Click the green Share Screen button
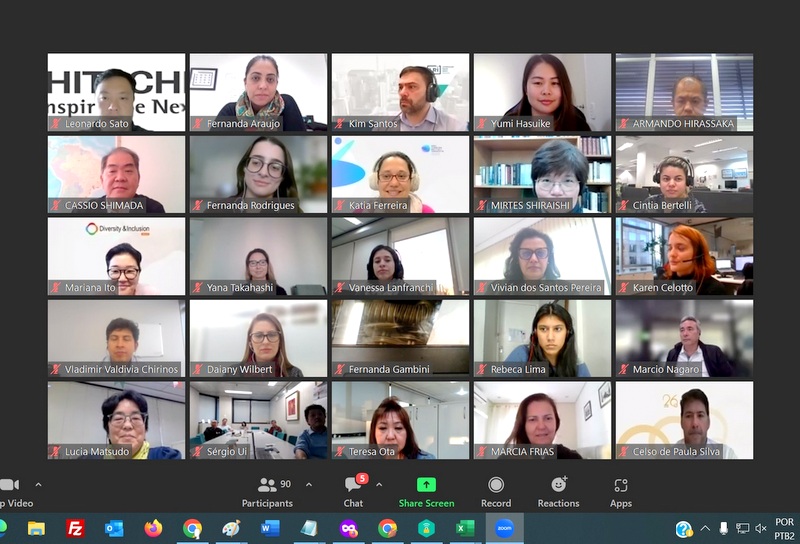 426,491
